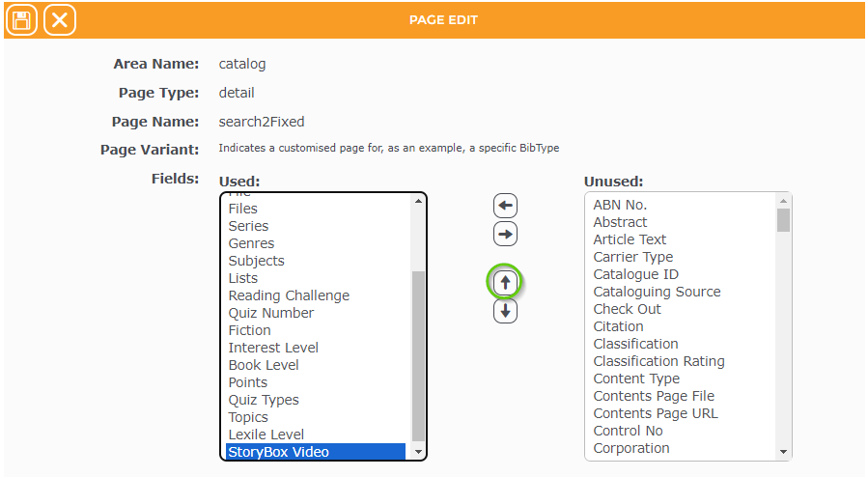
Task: Move selected field down in order
Action: pyautogui.click(x=505, y=311)
